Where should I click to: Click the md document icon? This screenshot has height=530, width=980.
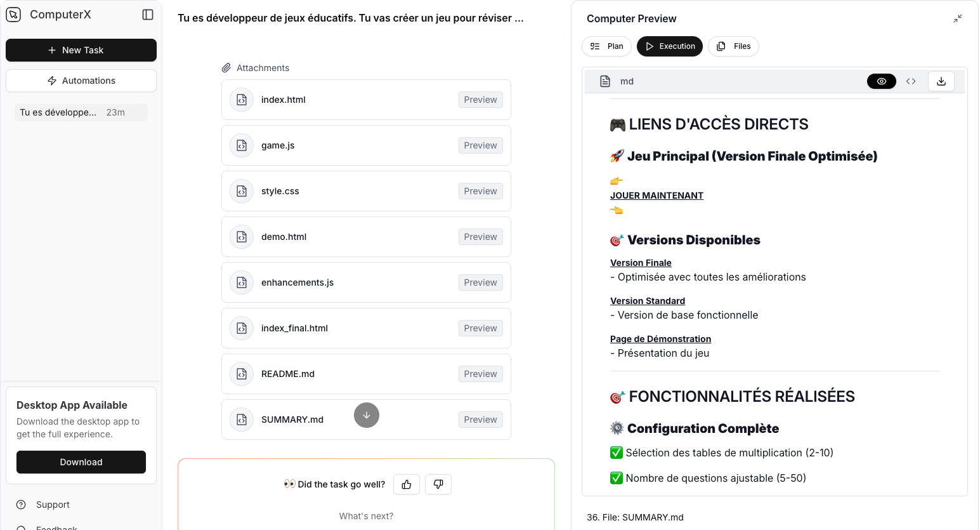[605, 81]
